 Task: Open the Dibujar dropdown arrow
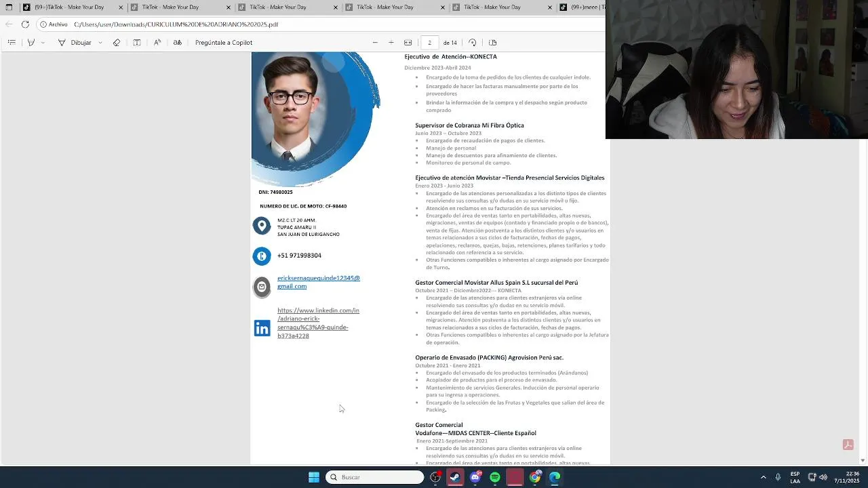point(99,42)
